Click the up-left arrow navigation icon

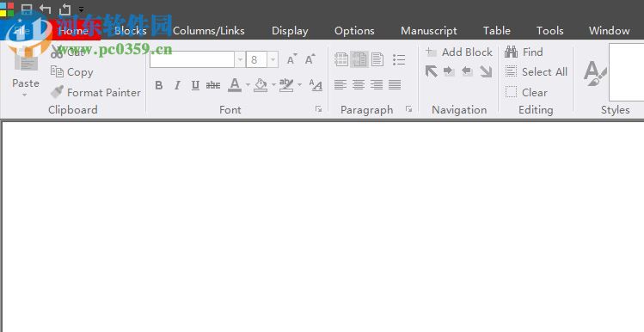[432, 71]
